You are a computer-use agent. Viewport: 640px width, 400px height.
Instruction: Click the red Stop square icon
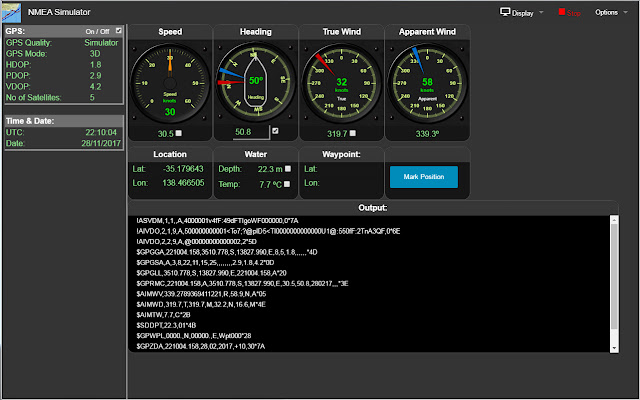(562, 12)
